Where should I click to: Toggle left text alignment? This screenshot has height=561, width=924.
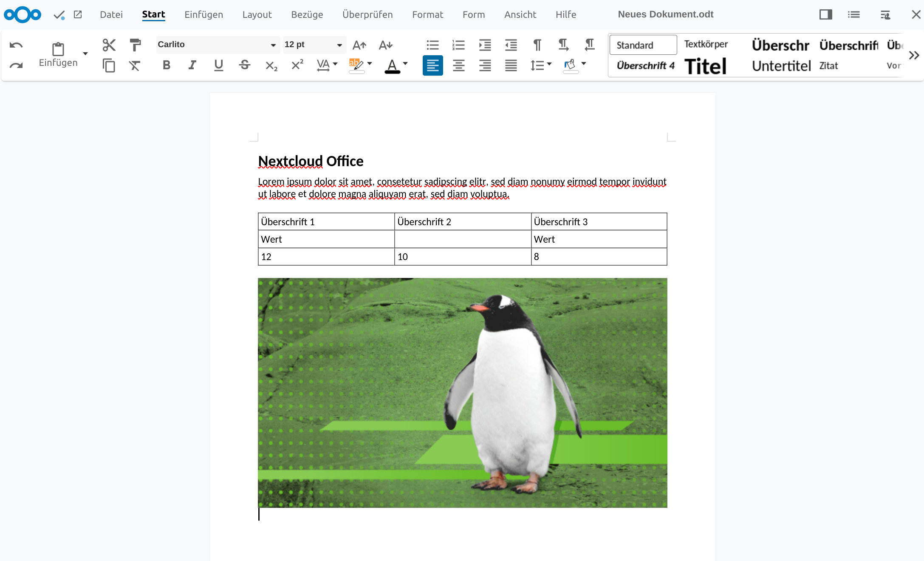[x=433, y=66]
